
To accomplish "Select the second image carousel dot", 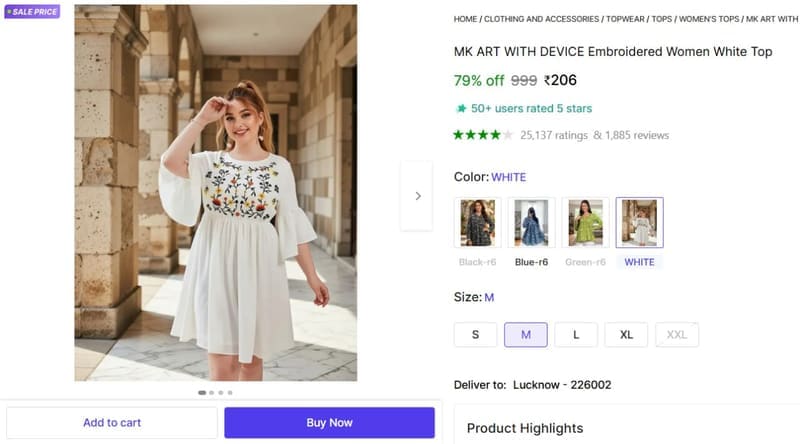I will coord(212,392).
